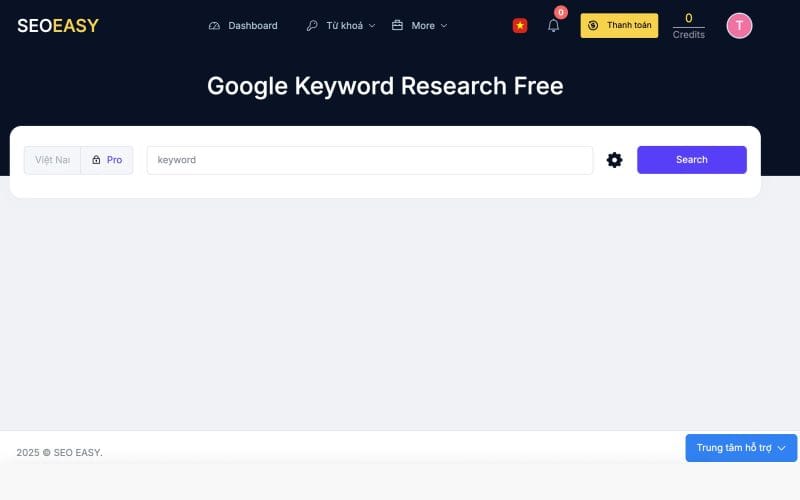The width and height of the screenshot is (800, 500).
Task: Open search settings gear icon
Action: (x=614, y=160)
